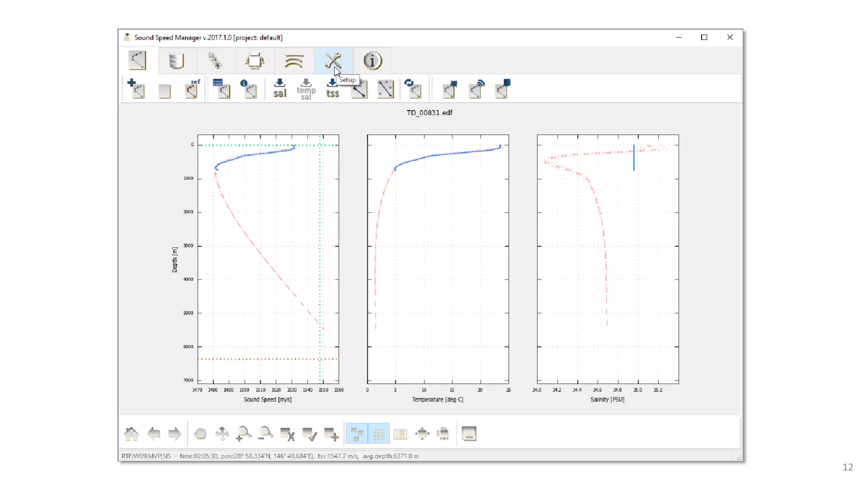Reset plot view with Home button

[131, 434]
